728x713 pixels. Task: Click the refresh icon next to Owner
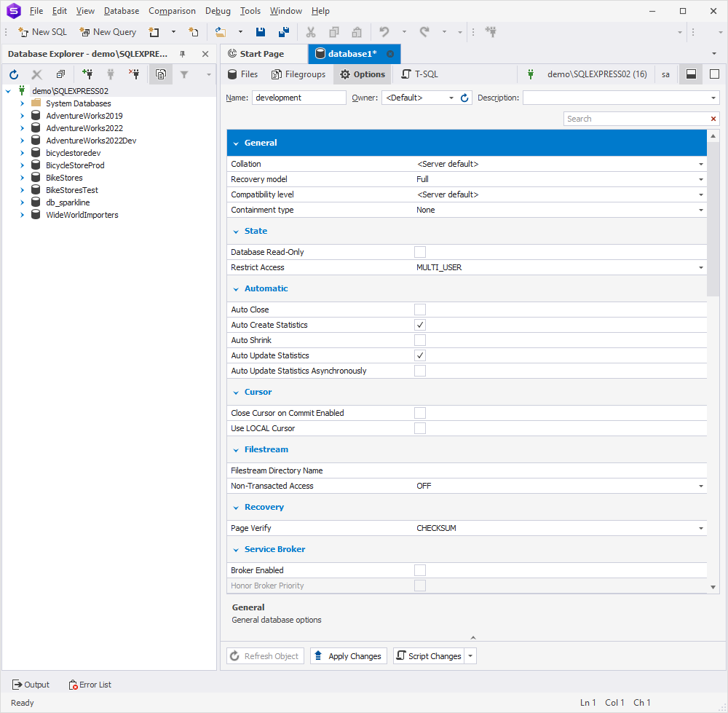click(464, 98)
